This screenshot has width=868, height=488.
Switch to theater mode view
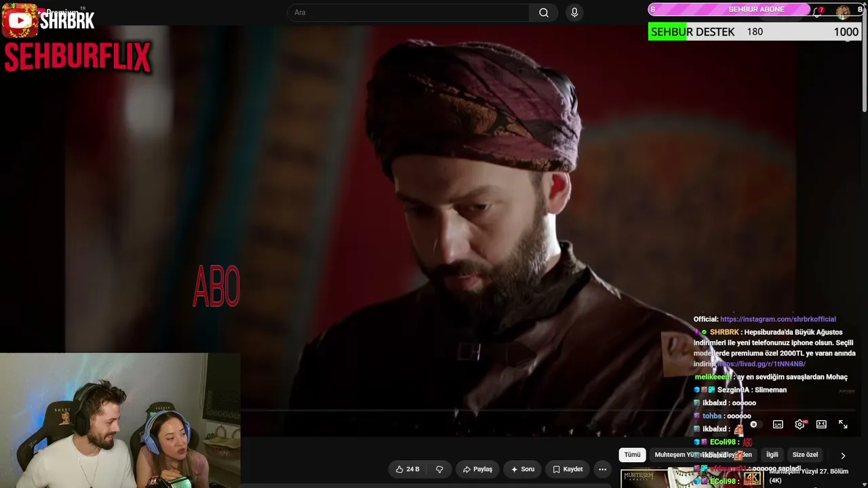(x=821, y=425)
